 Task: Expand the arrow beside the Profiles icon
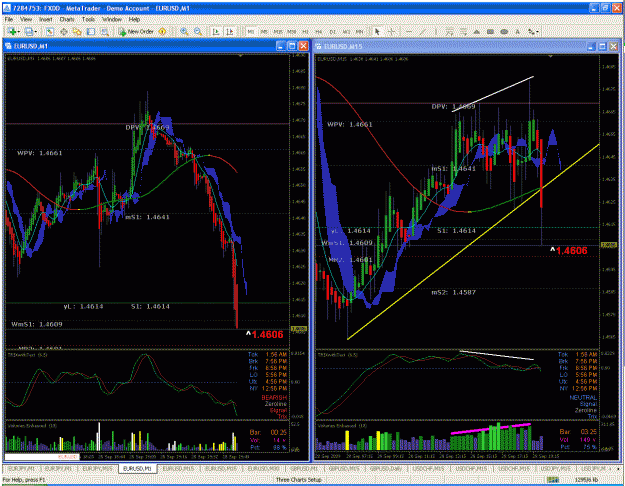pyautogui.click(x=35, y=32)
